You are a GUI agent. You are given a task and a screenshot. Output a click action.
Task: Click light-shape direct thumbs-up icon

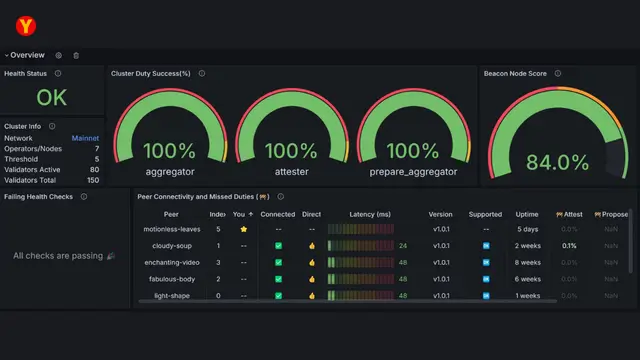click(x=312, y=296)
